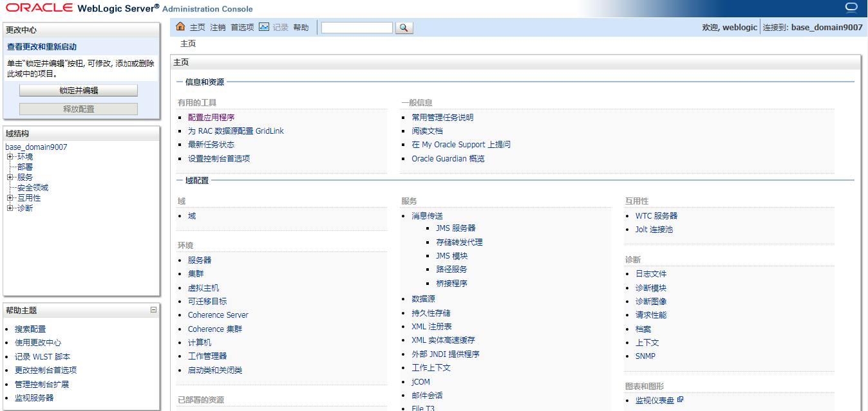This screenshot has height=411, width=868.
Task: Open the WTC 服务器 link
Action: click(x=657, y=216)
